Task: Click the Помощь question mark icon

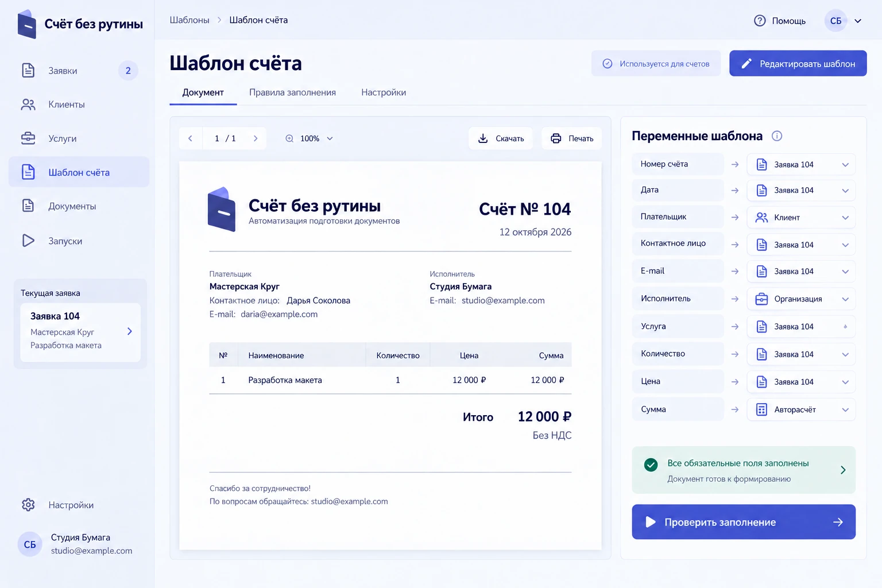Action: tap(760, 21)
